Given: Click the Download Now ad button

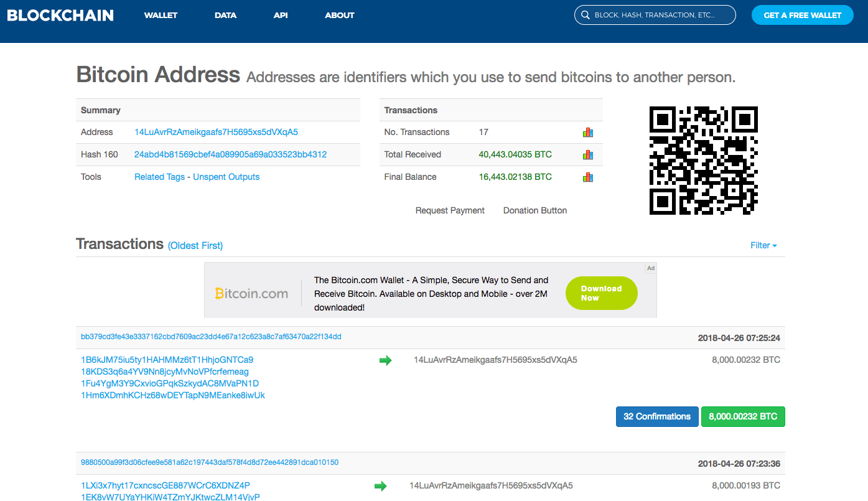Looking at the screenshot, I should pos(602,293).
